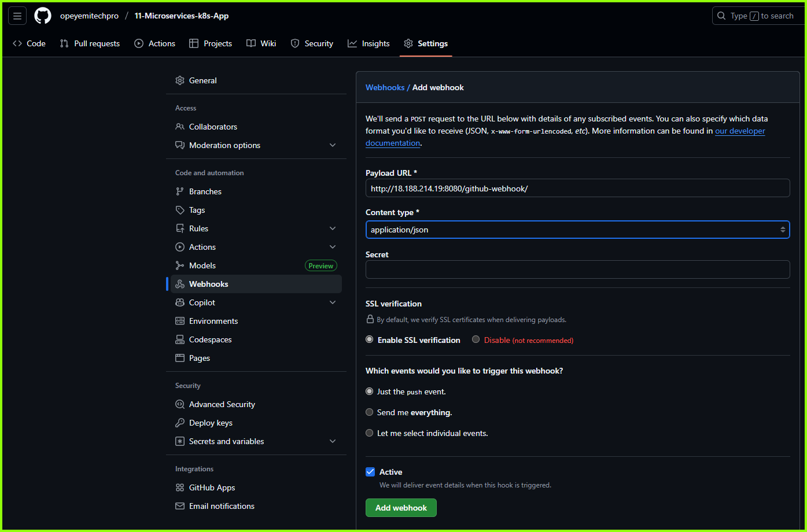Click the Add webhook button
807x532 pixels.
[401, 508]
